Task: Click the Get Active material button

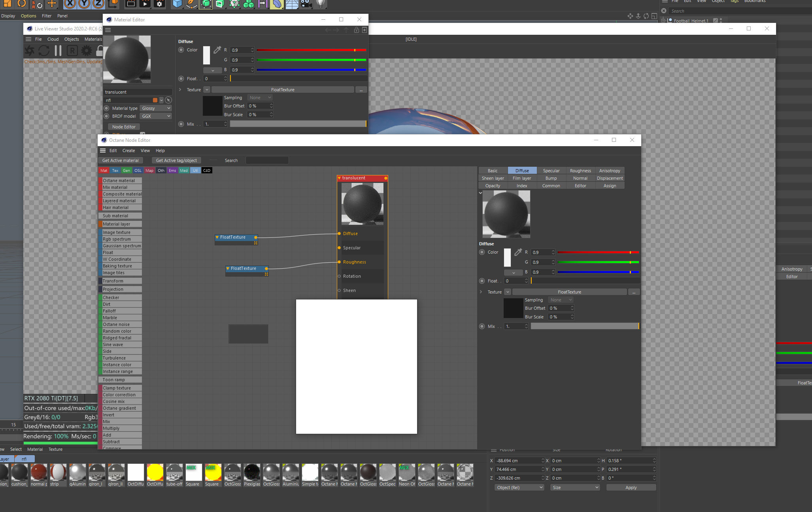Action: tap(121, 160)
